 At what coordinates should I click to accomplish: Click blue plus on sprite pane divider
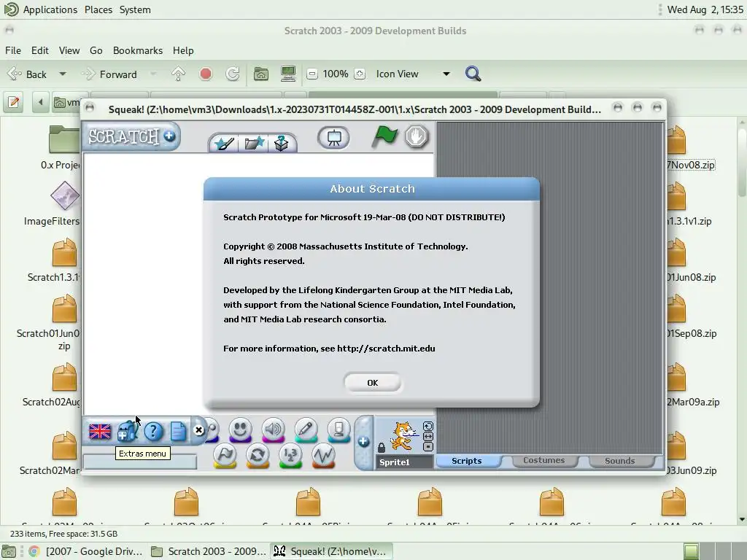[363, 441]
